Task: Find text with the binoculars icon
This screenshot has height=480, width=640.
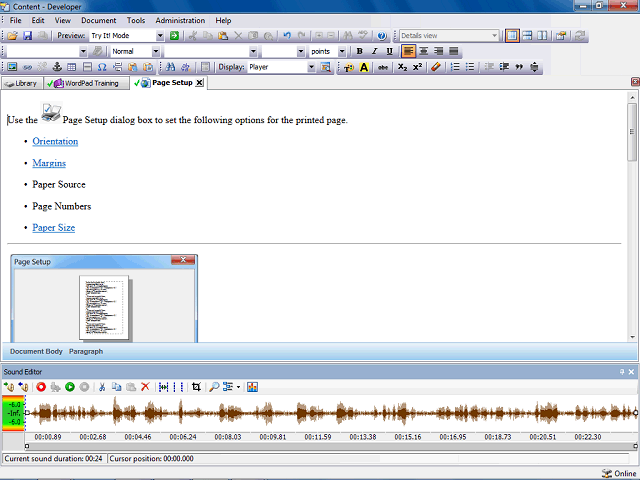Action: (x=170, y=67)
